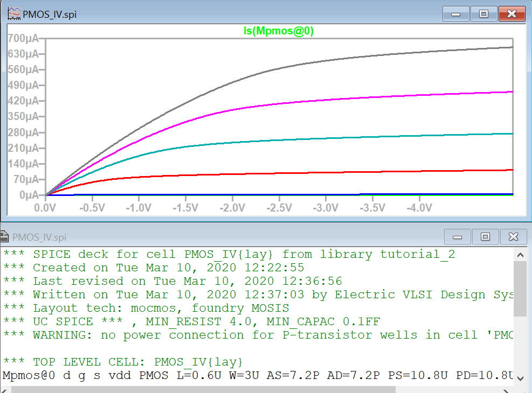Screen dimensions: 532x393
Task: Click the netlist vertical scrollbar up arrow
Action: [x=520, y=255]
